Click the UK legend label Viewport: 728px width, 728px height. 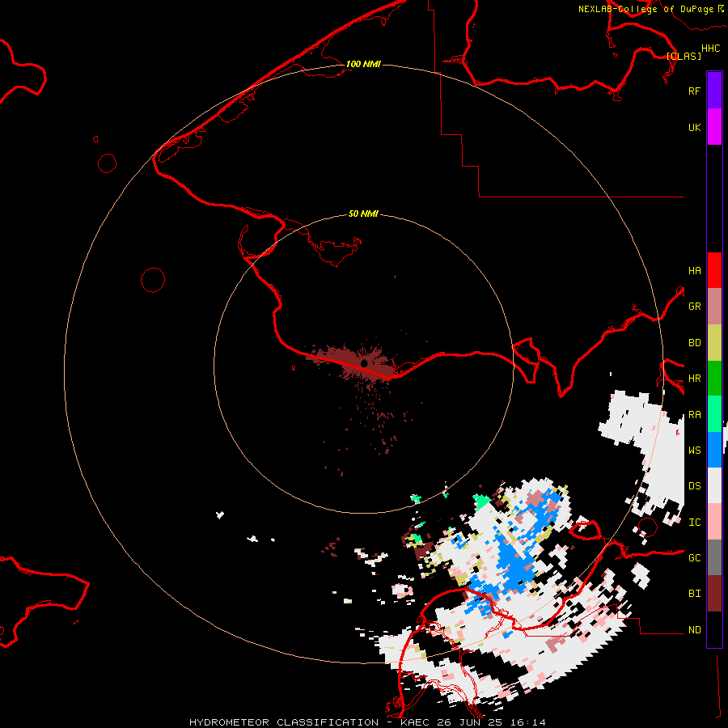(x=694, y=127)
